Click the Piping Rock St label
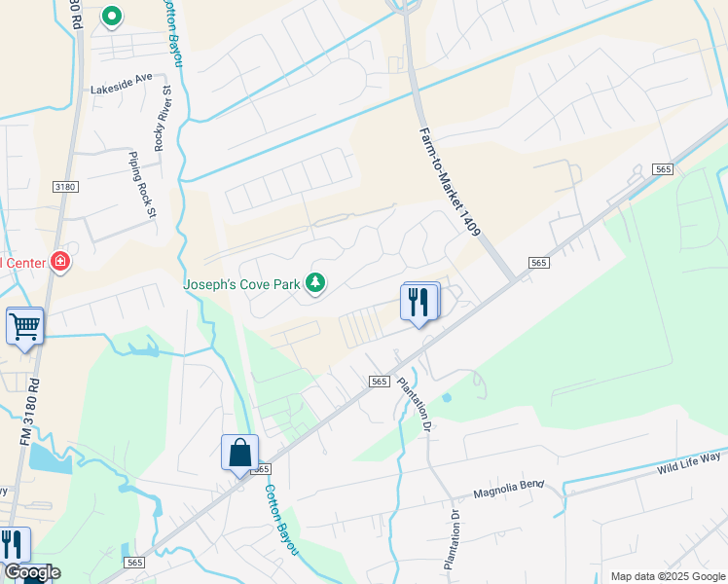Image resolution: width=728 pixels, height=584 pixels. [142, 185]
